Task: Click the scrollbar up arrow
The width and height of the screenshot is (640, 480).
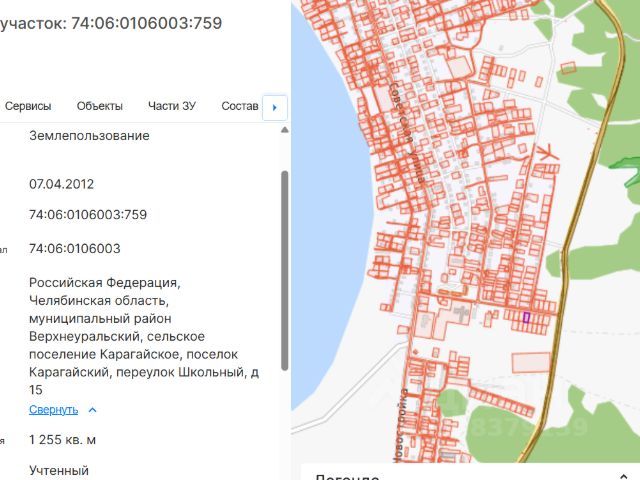Action: coord(285,130)
